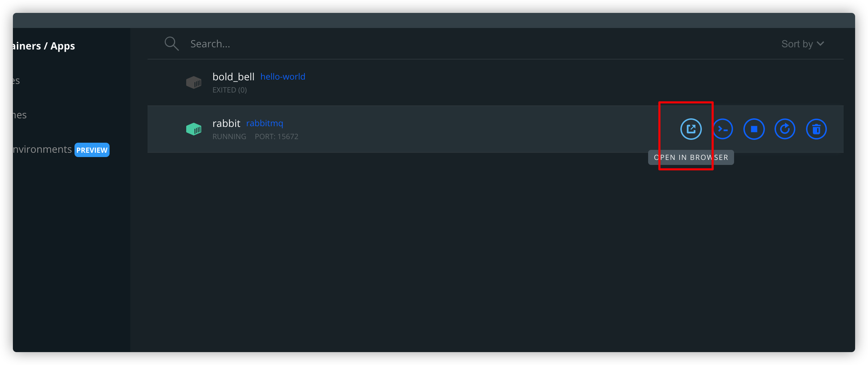
Task: Click the blue PREVIEW badge
Action: point(92,150)
